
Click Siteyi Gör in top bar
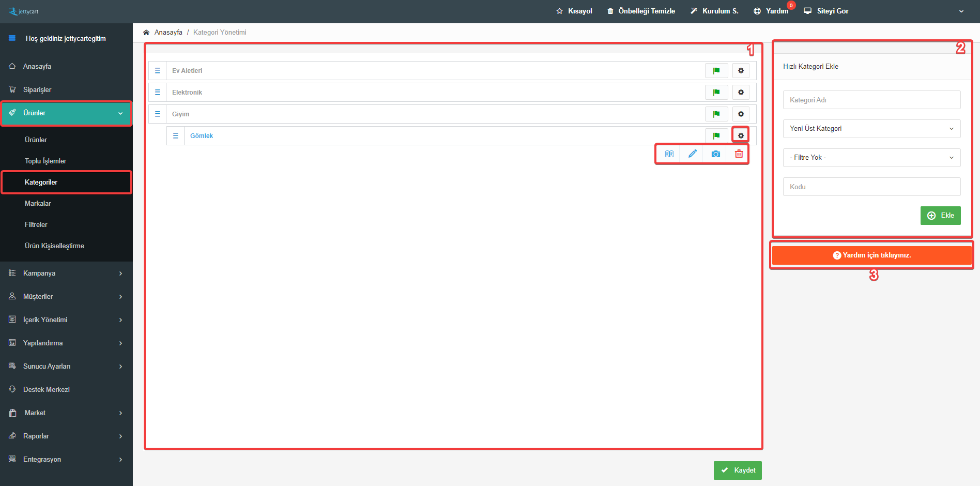click(826, 11)
